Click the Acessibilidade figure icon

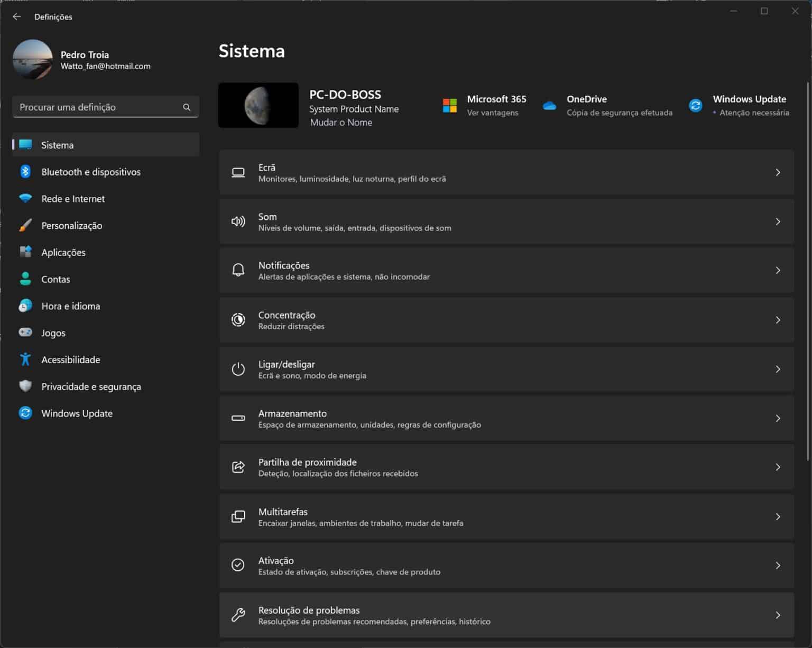[x=25, y=359]
